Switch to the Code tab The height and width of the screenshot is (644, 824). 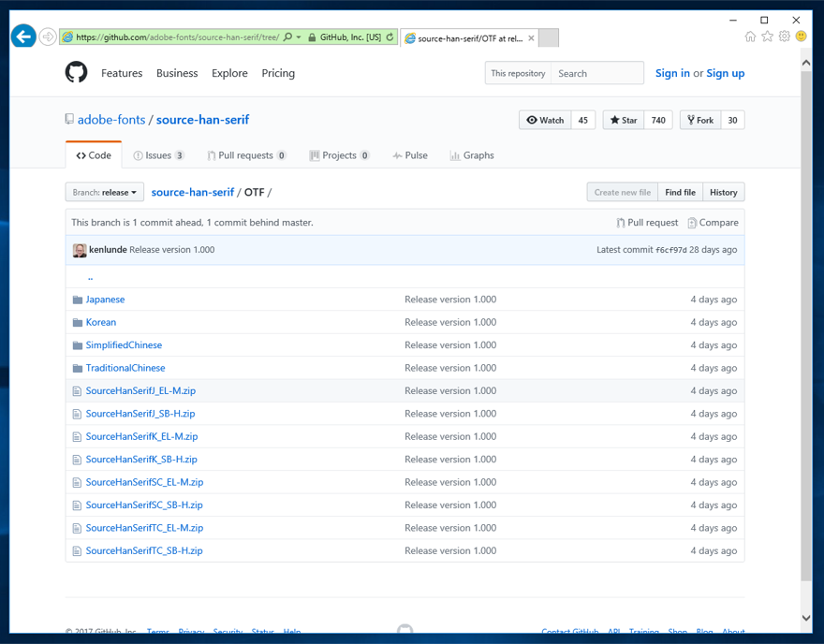pos(94,155)
